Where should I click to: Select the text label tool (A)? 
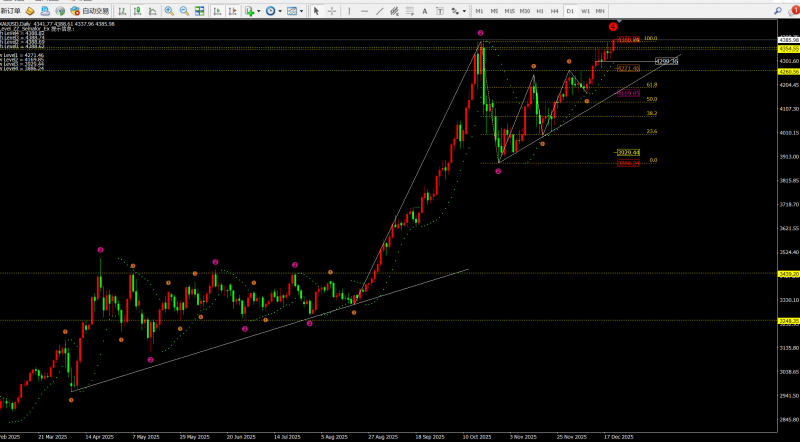[x=425, y=10]
